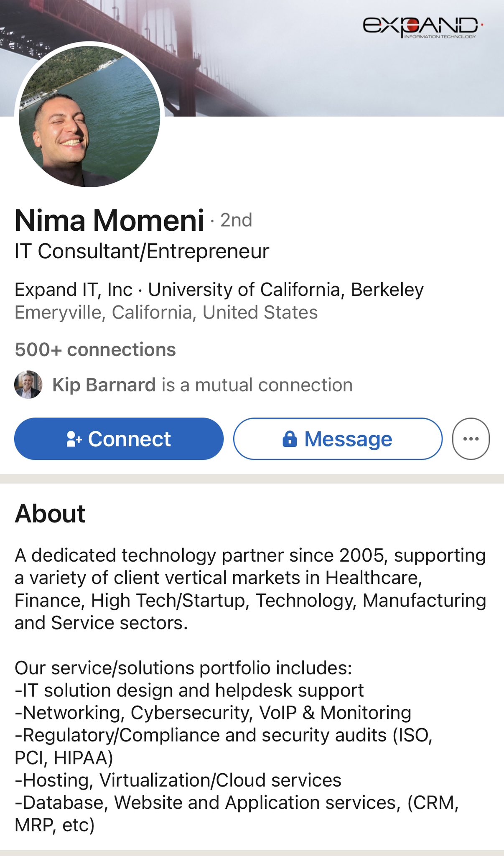504x856 pixels.
Task: Click the Emeryville, California location text
Action: tap(166, 313)
